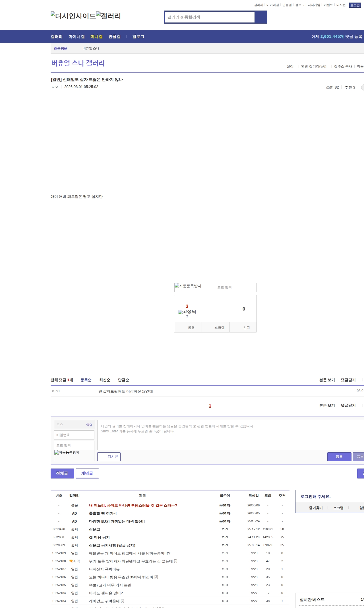
Task: Open the 디시콘 picker button
Action: 109,457
